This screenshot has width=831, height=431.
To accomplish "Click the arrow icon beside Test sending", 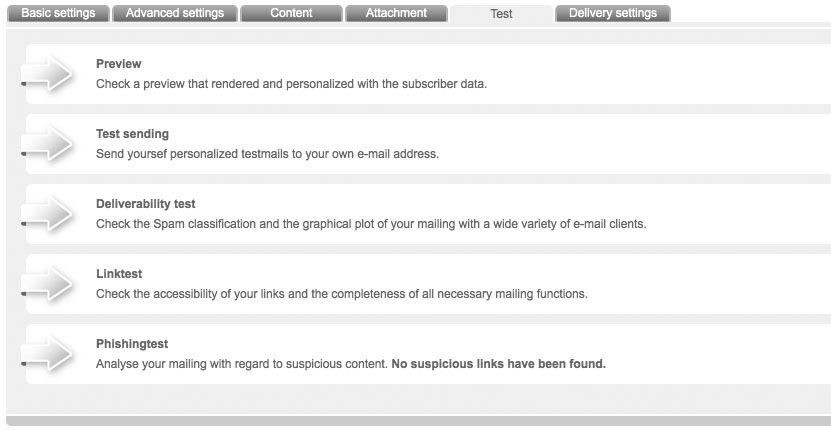I will point(50,144).
